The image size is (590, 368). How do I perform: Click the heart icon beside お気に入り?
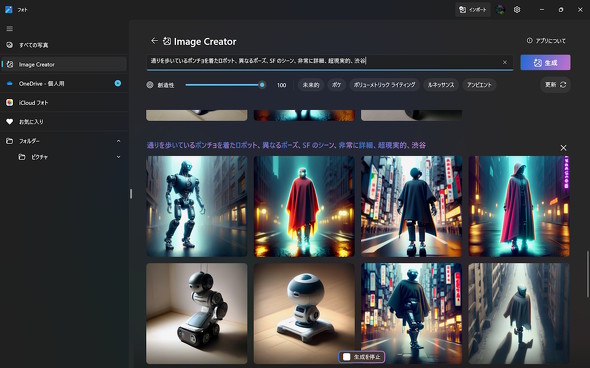(x=10, y=122)
